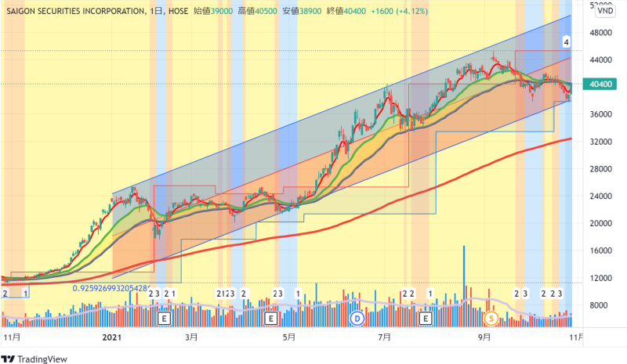Click the SAIGON SECURITIES INCORPORATION title
The width and height of the screenshot is (627, 364).
coord(75,11)
